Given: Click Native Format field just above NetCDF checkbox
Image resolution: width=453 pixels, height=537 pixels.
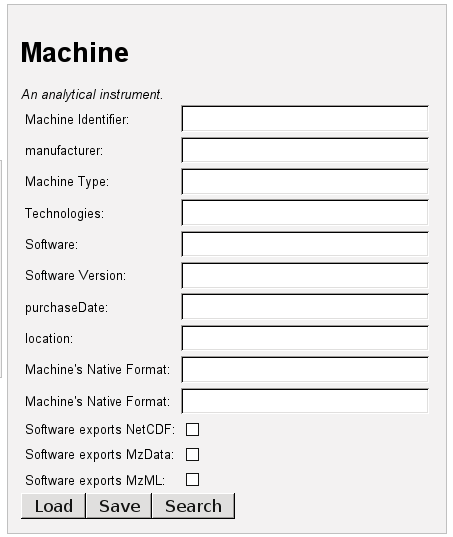Looking at the screenshot, I should coord(305,401).
